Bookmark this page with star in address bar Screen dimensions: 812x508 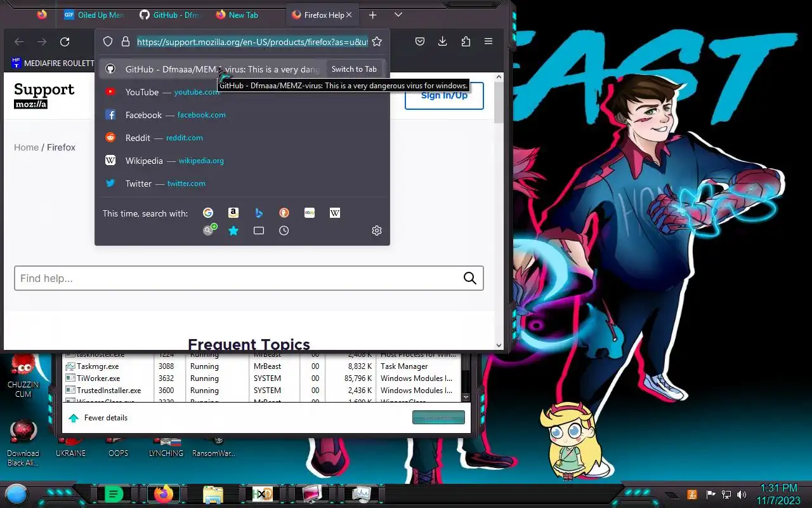pyautogui.click(x=377, y=41)
